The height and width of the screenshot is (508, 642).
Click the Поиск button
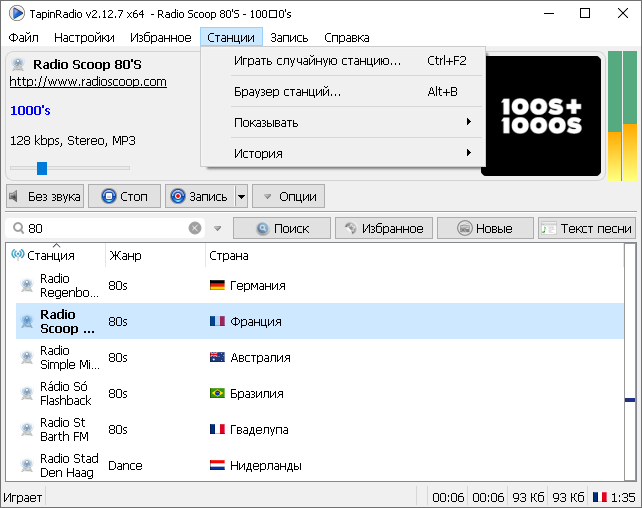point(282,228)
